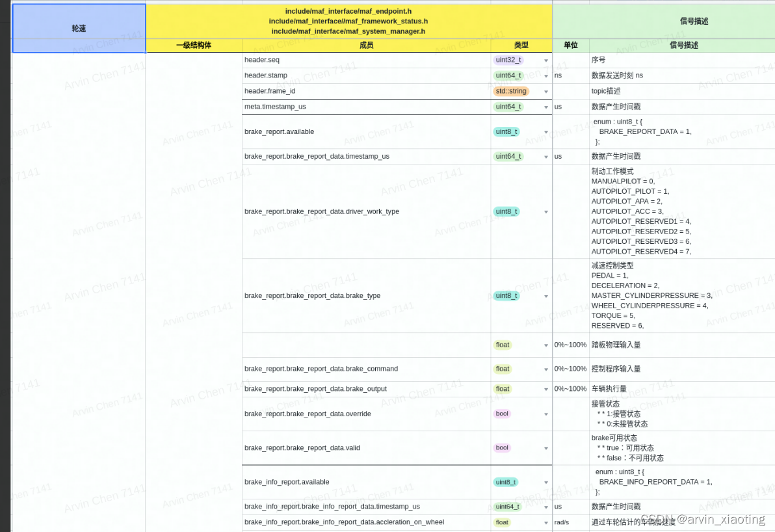Select the 数据发送时刻 ns description cell
Viewport: 775px width, 532px height.
[682, 75]
